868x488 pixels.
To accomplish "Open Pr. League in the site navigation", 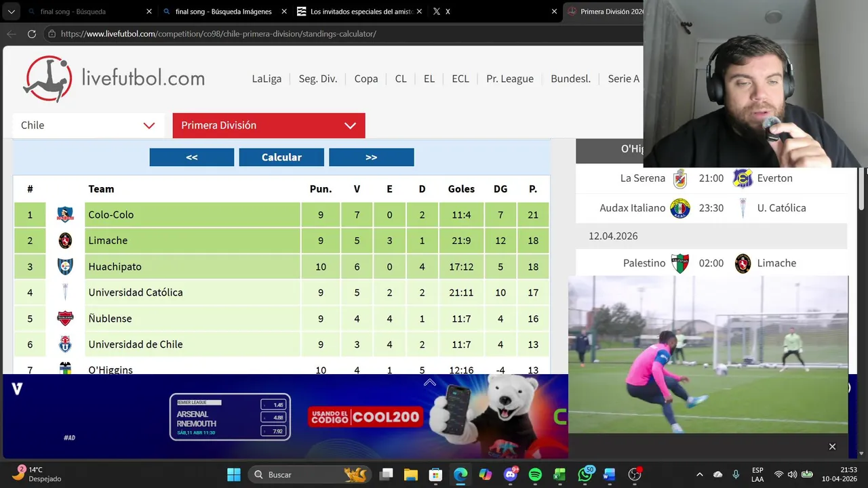I will [x=510, y=79].
